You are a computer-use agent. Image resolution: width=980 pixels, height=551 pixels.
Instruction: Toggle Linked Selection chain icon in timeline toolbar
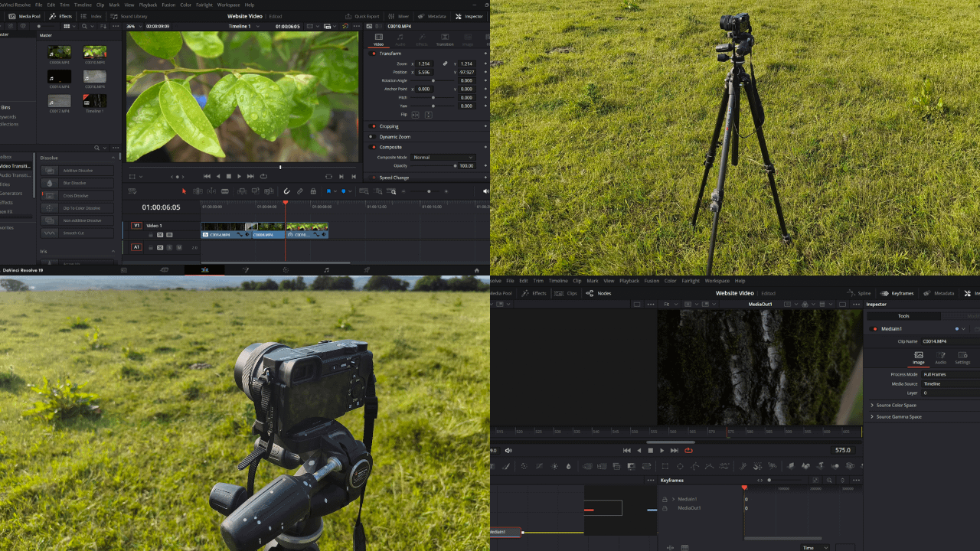pyautogui.click(x=300, y=191)
